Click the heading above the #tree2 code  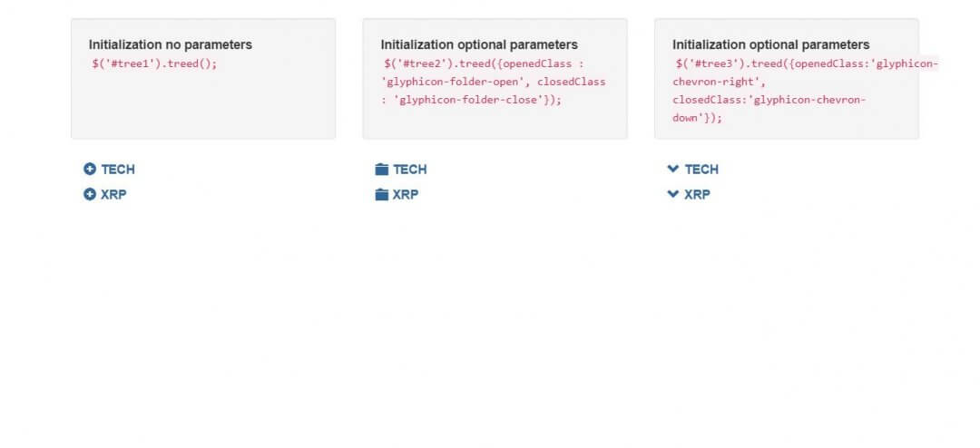(479, 45)
